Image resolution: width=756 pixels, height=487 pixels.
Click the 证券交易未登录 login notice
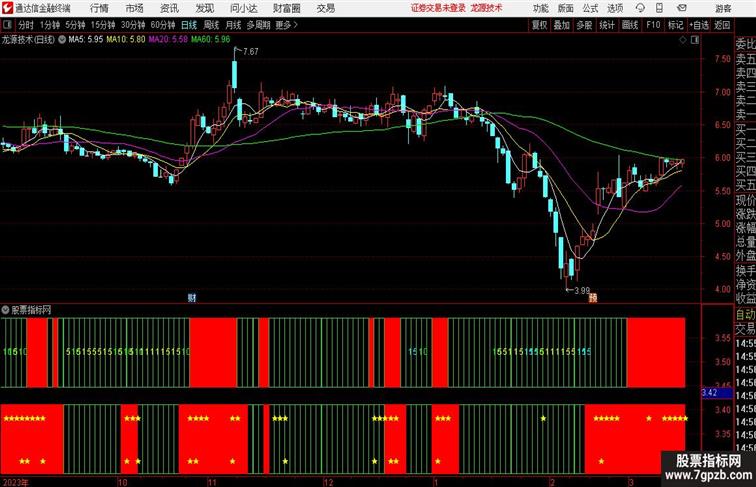click(x=439, y=8)
